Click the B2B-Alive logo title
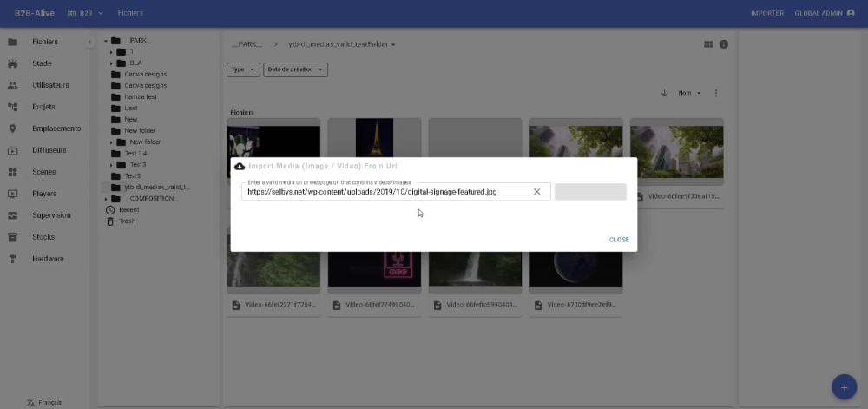868x409 pixels. tap(35, 13)
